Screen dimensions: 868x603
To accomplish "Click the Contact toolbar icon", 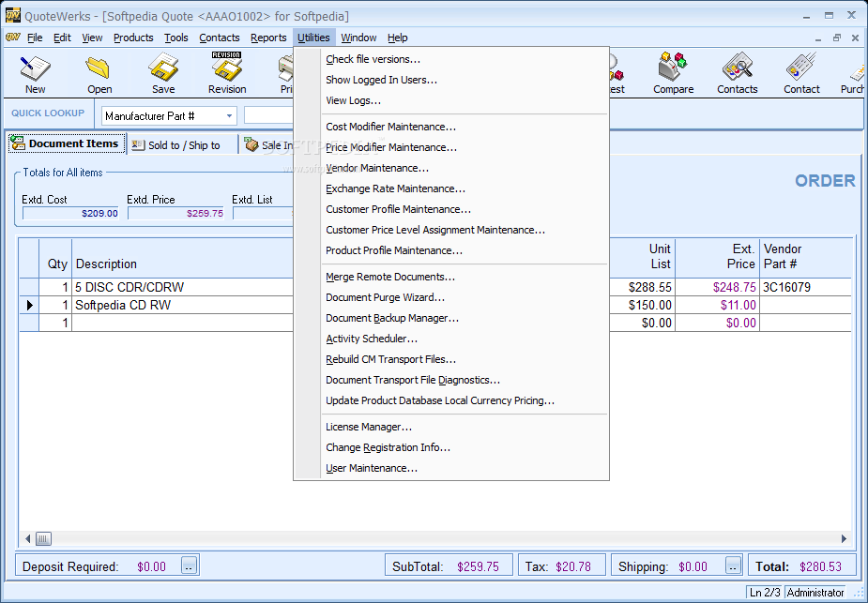I will pyautogui.click(x=801, y=67).
